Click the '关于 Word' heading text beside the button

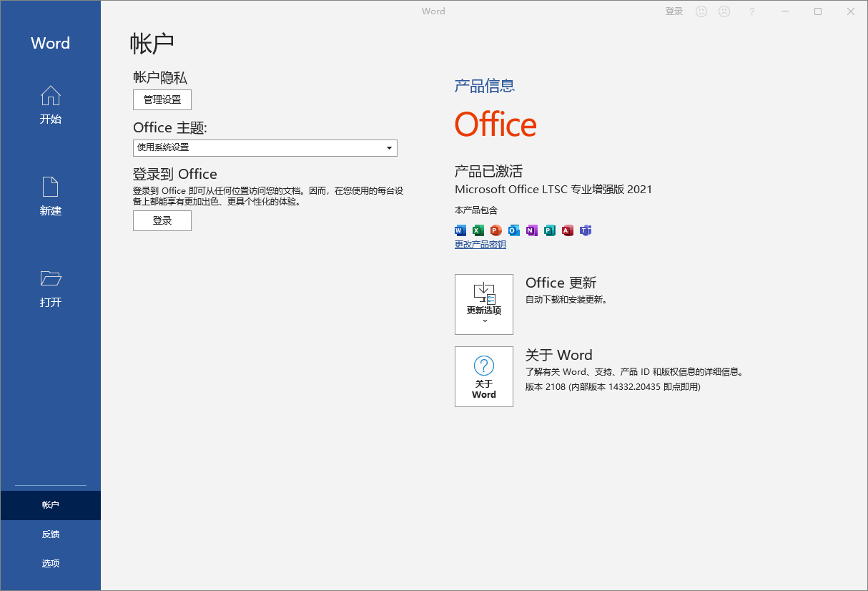[559, 355]
